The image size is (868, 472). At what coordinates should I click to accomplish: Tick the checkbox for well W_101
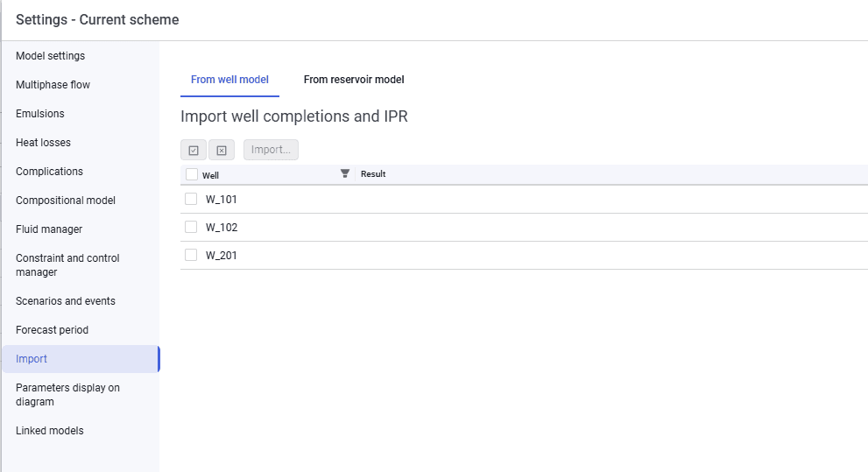click(x=191, y=199)
